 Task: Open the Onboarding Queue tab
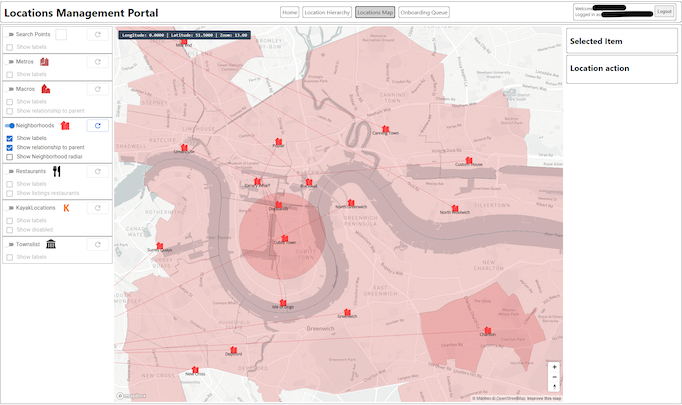click(424, 13)
